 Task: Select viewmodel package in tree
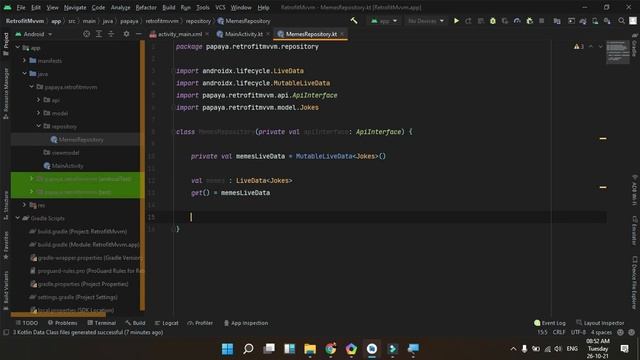click(61, 153)
